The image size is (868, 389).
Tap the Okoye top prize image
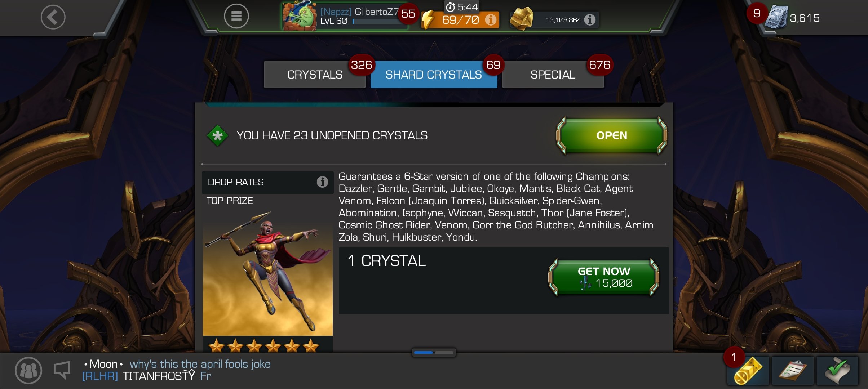(x=268, y=274)
